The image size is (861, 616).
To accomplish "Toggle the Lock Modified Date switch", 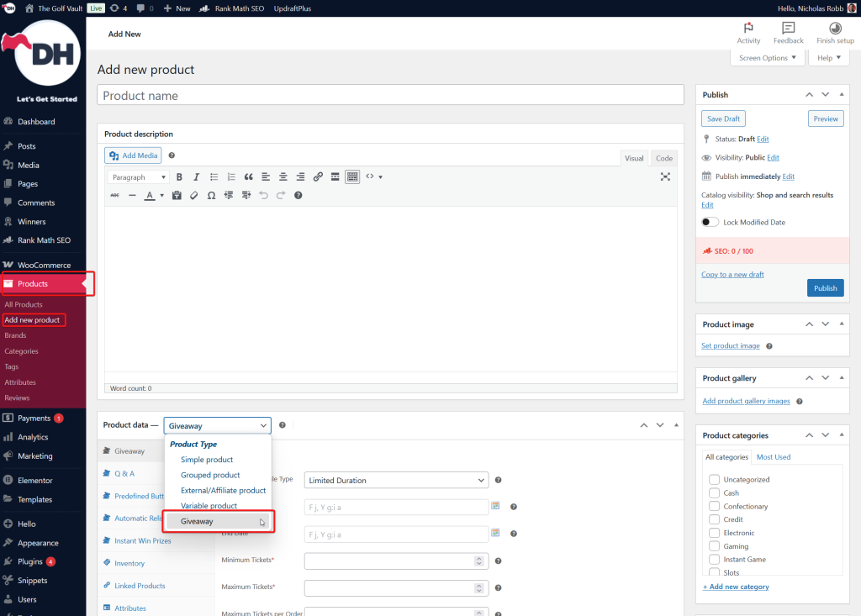I will 710,222.
